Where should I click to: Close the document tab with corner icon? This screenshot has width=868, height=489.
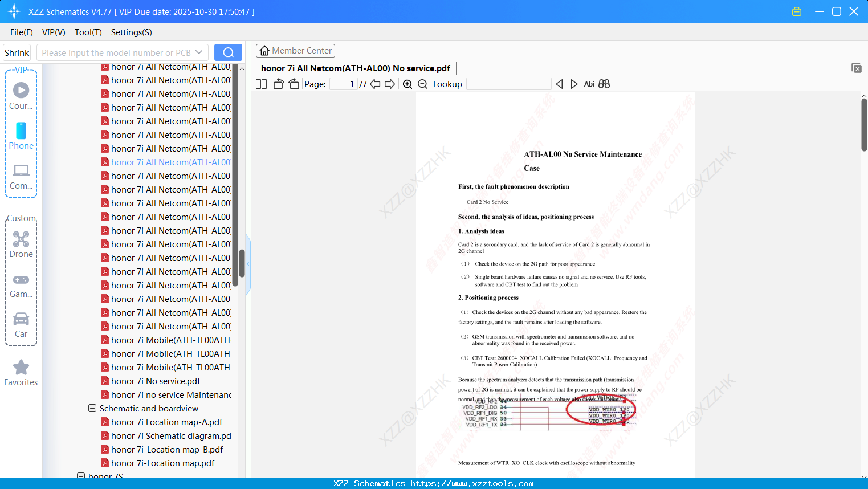(857, 68)
